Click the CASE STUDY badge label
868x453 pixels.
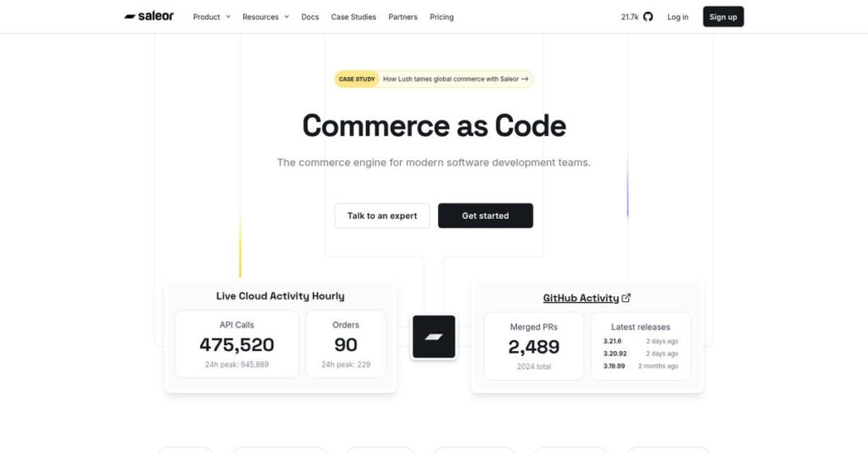(357, 79)
